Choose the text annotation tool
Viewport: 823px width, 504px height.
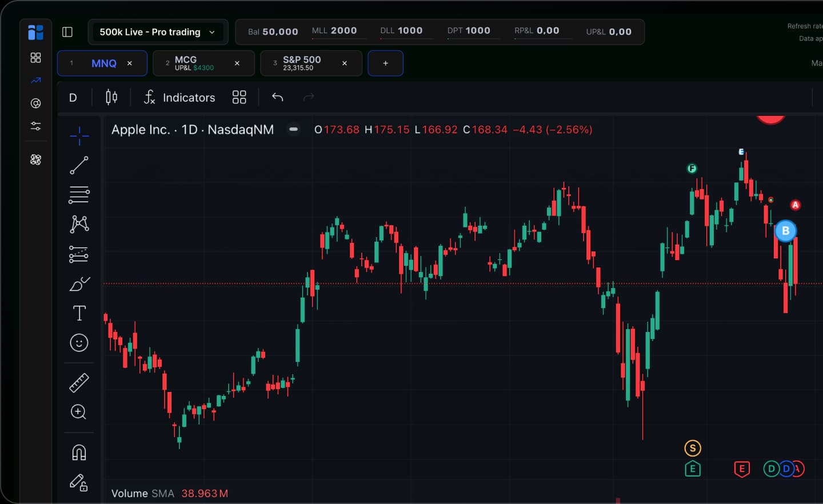point(79,313)
